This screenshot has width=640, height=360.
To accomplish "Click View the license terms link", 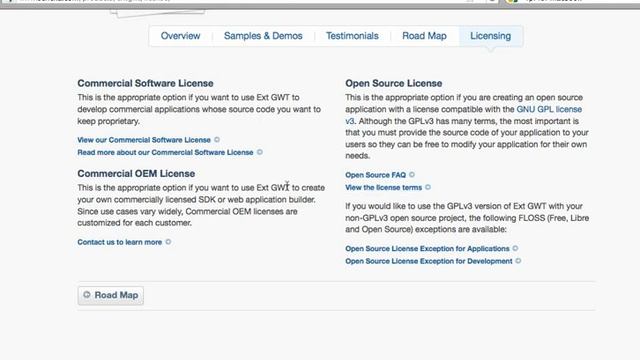I will 384,187.
